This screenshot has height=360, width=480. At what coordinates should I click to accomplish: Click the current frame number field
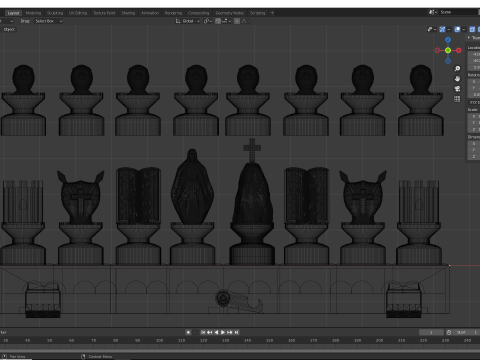point(431,332)
